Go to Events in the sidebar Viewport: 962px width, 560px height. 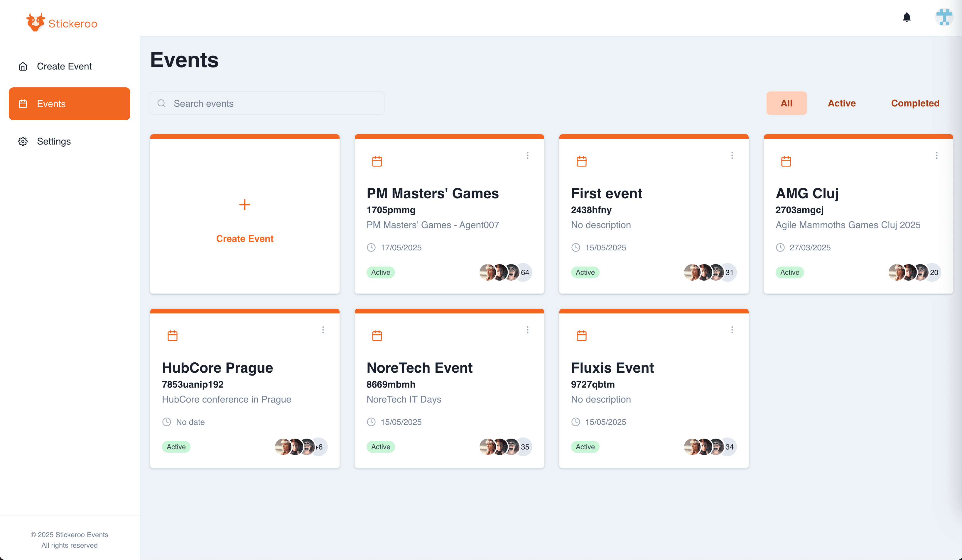[x=70, y=104]
